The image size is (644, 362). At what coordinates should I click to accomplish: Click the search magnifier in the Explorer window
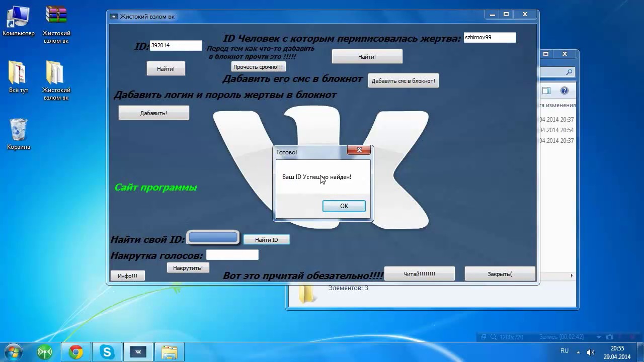point(570,72)
